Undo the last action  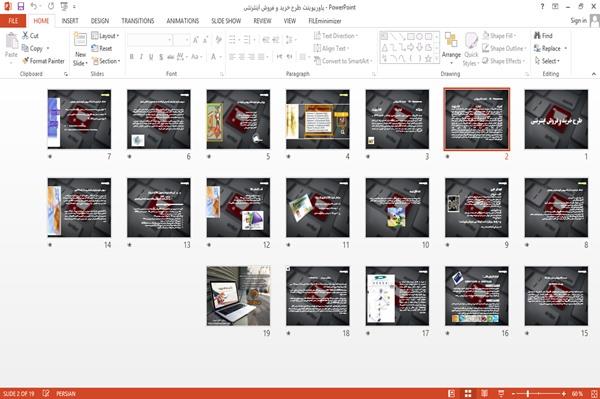34,6
